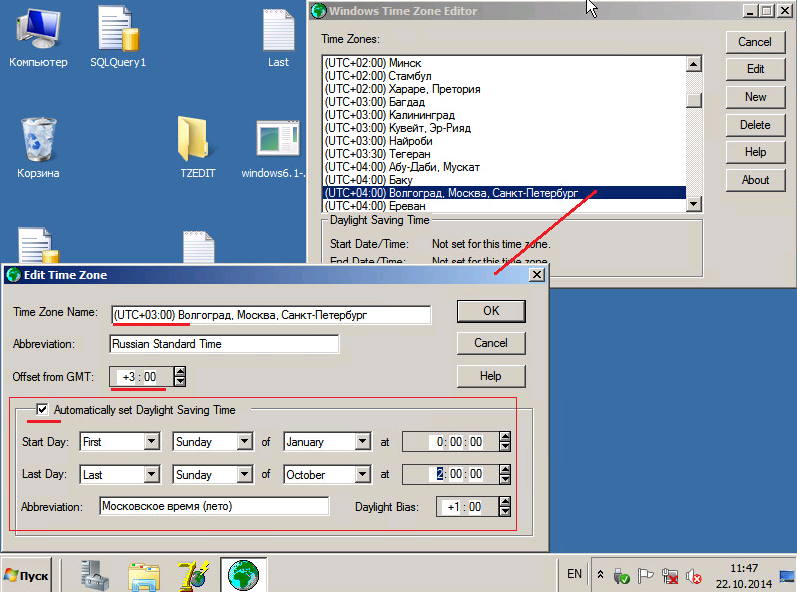Select (UTC+03:00) Калининград in the list
797x592 pixels.
click(504, 115)
